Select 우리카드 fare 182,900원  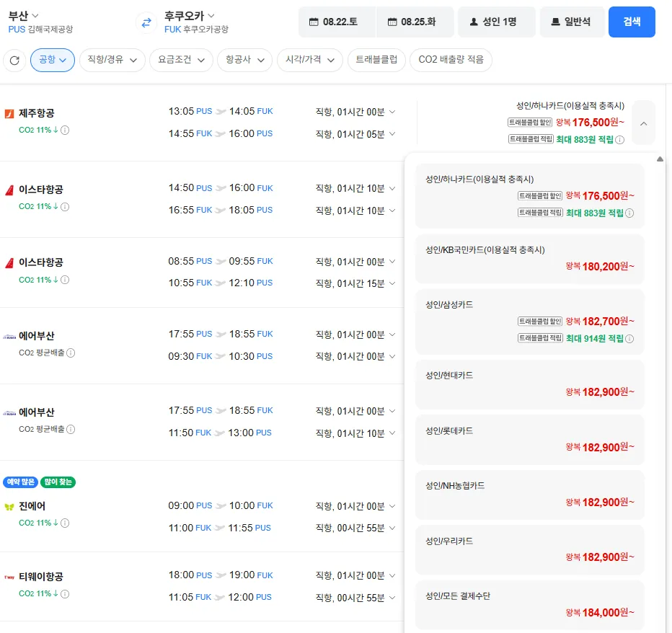pos(530,550)
